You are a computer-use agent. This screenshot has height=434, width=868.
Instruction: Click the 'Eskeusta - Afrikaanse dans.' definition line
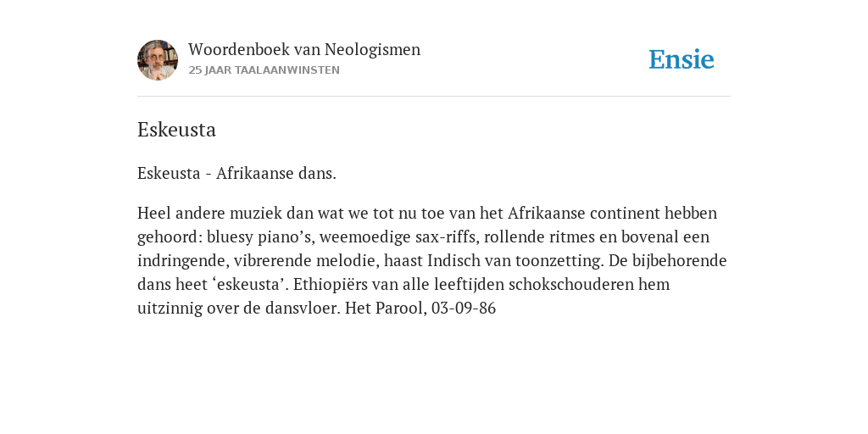click(237, 173)
